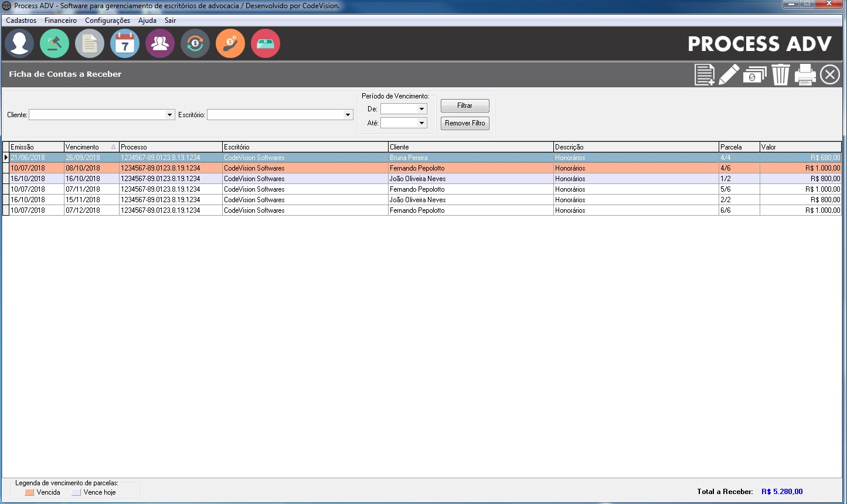
Task: Click the Filtrar button
Action: pos(465,105)
